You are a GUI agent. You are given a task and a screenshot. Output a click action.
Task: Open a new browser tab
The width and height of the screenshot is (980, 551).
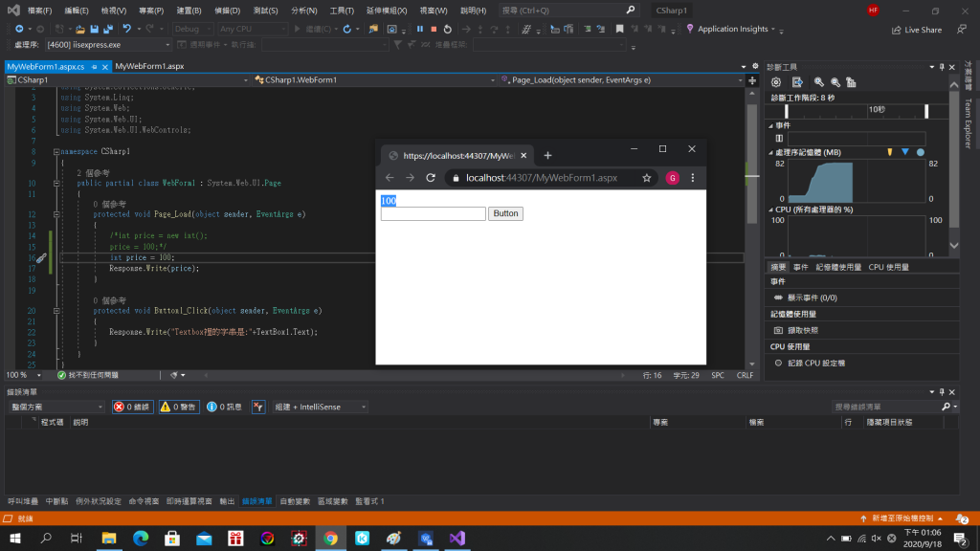point(547,156)
